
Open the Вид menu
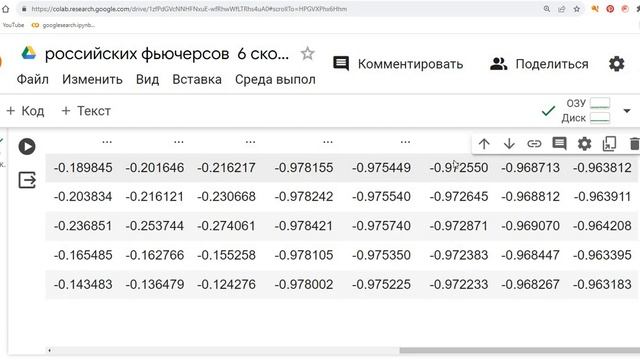[147, 79]
